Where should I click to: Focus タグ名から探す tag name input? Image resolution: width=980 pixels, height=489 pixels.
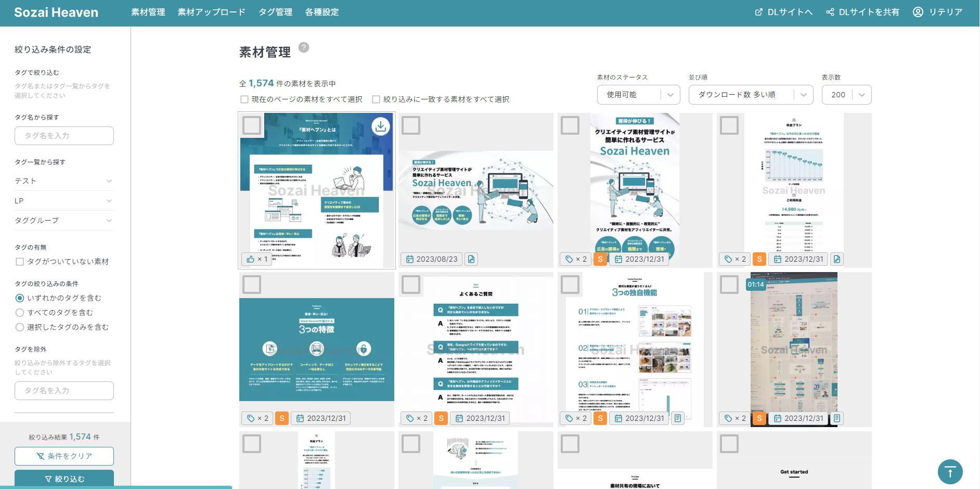click(x=64, y=136)
